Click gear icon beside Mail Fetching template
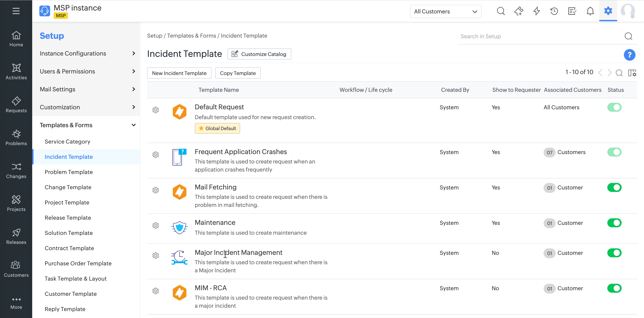Image resolution: width=644 pixels, height=318 pixels. (155, 190)
